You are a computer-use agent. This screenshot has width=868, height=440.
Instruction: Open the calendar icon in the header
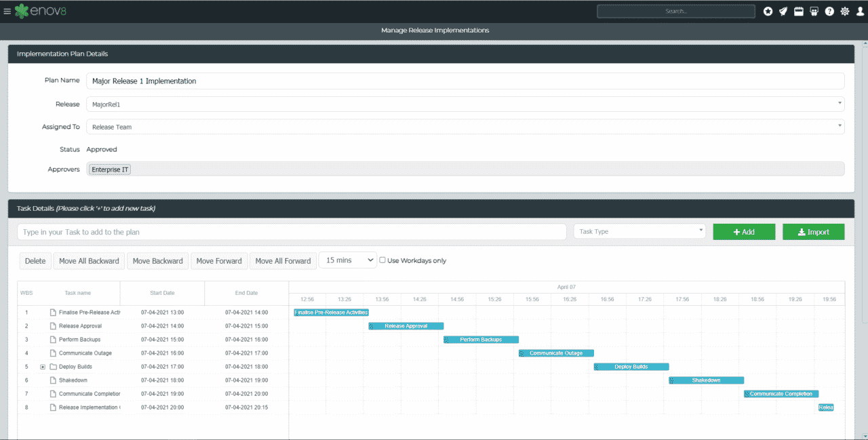(799, 11)
